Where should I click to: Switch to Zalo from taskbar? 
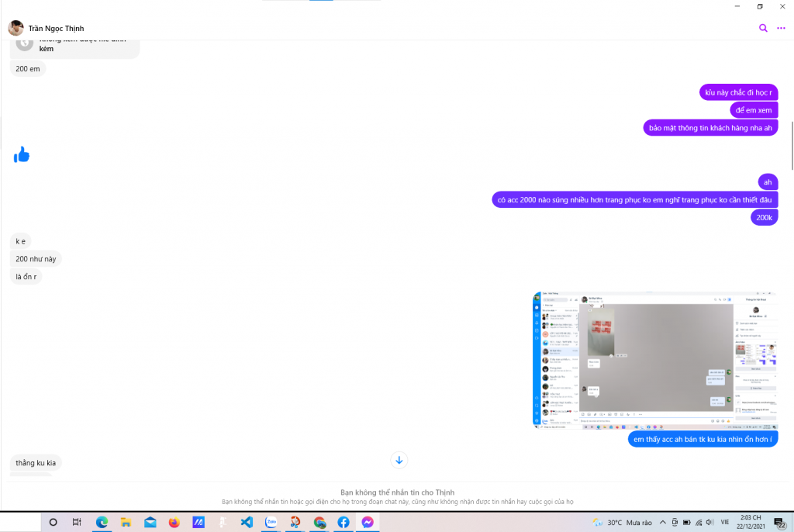[x=271, y=522]
